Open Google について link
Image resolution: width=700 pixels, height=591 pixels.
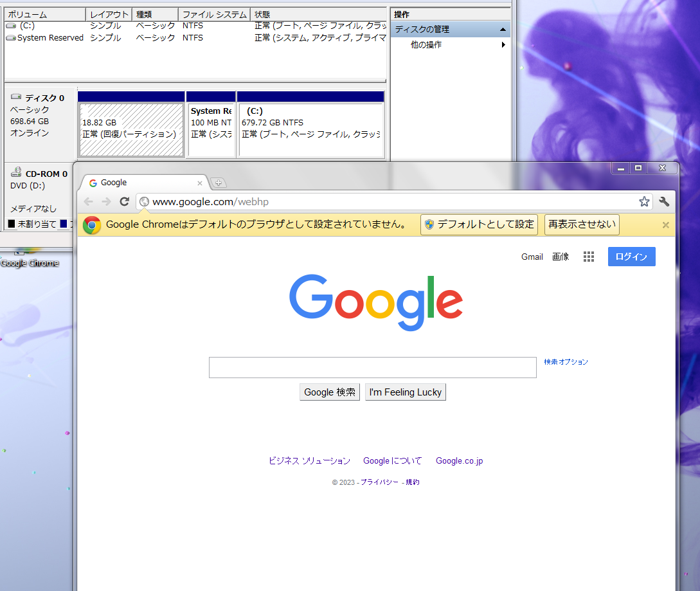392,460
